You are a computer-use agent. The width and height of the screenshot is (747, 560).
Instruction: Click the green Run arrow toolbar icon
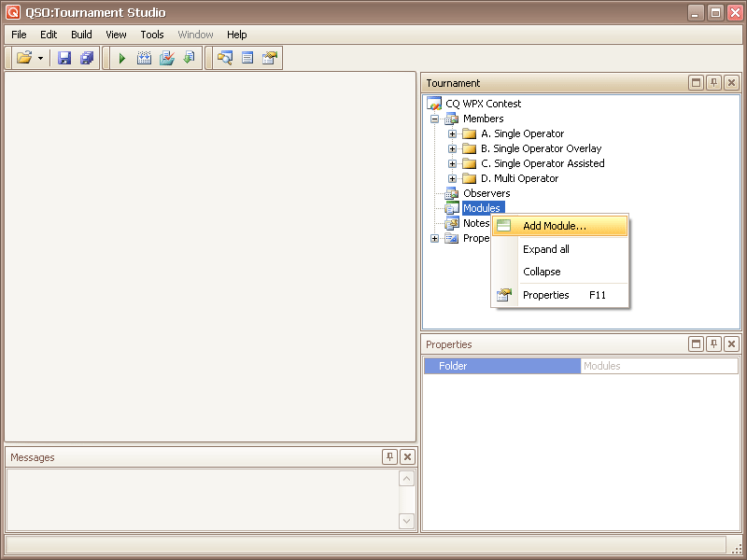point(121,58)
